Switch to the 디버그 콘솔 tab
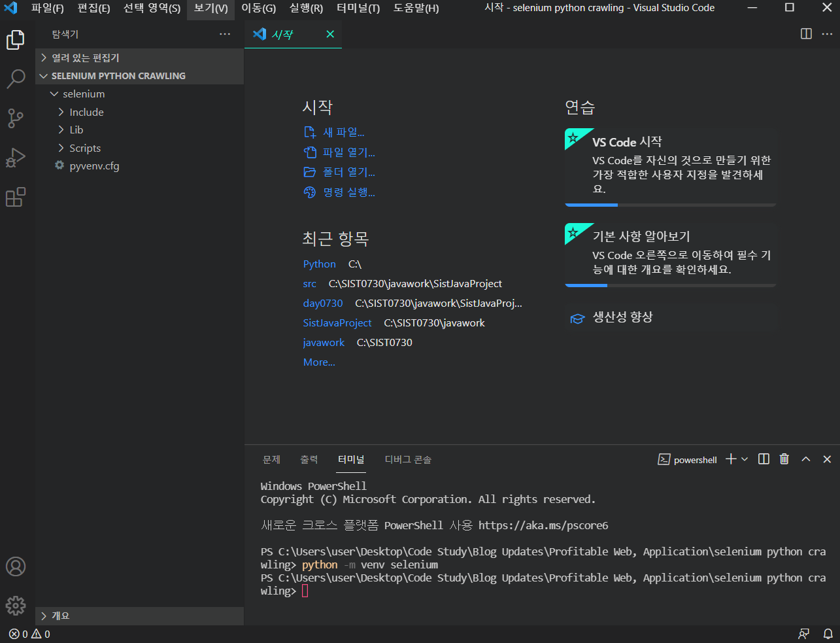 [408, 460]
